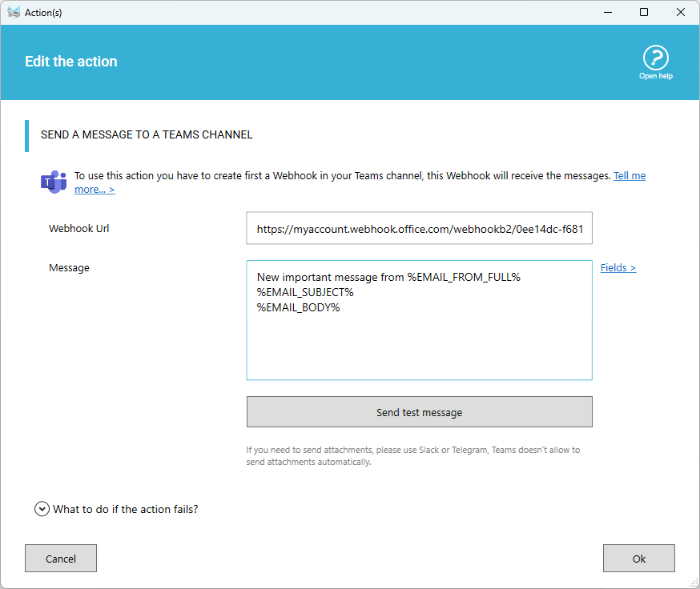Click inside the Webhook Url field
Image resolution: width=700 pixels, height=589 pixels.
419,228
